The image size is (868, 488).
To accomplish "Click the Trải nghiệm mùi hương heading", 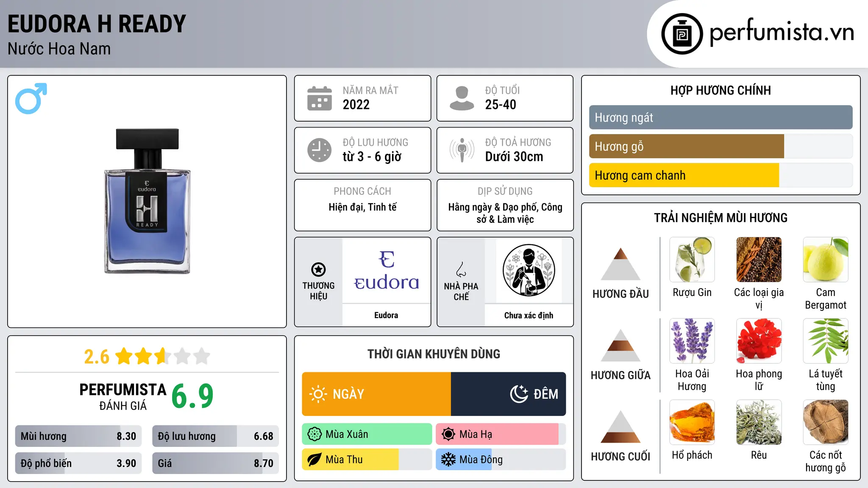I will pyautogui.click(x=721, y=218).
